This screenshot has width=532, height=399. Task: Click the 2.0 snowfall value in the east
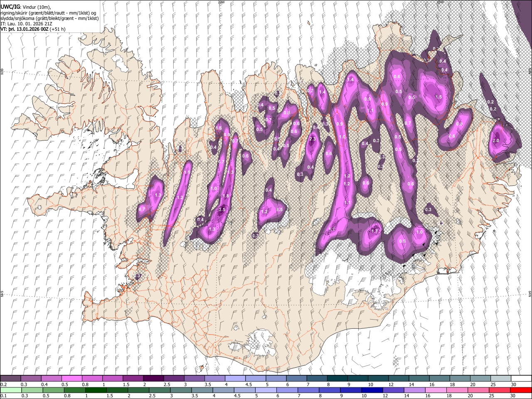coord(495,141)
